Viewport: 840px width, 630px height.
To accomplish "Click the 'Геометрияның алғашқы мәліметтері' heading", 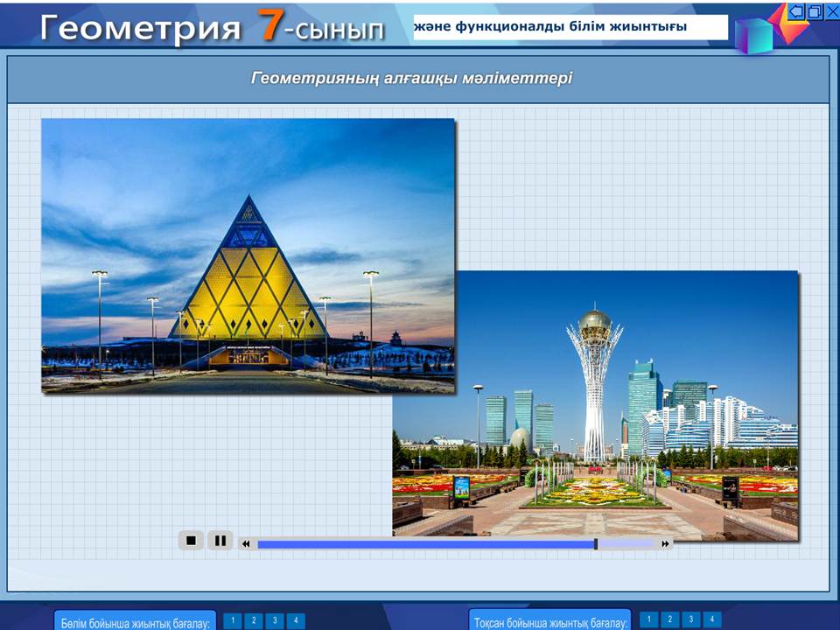I will 411,78.
